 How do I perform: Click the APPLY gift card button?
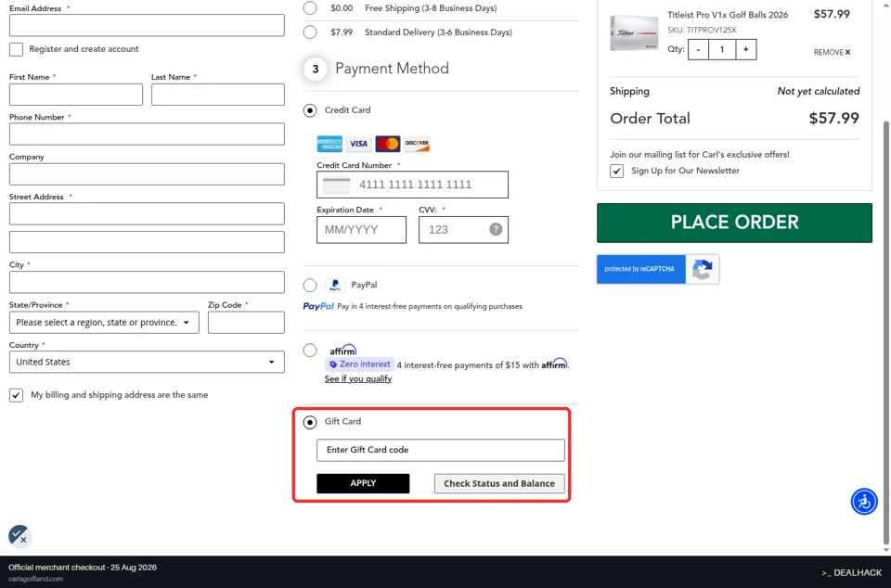coord(363,483)
